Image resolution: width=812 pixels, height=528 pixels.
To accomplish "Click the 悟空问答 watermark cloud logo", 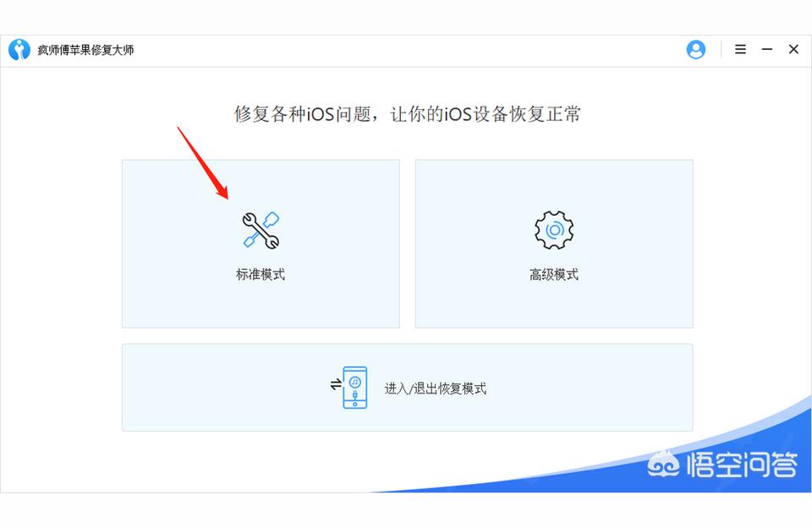I will [x=663, y=464].
